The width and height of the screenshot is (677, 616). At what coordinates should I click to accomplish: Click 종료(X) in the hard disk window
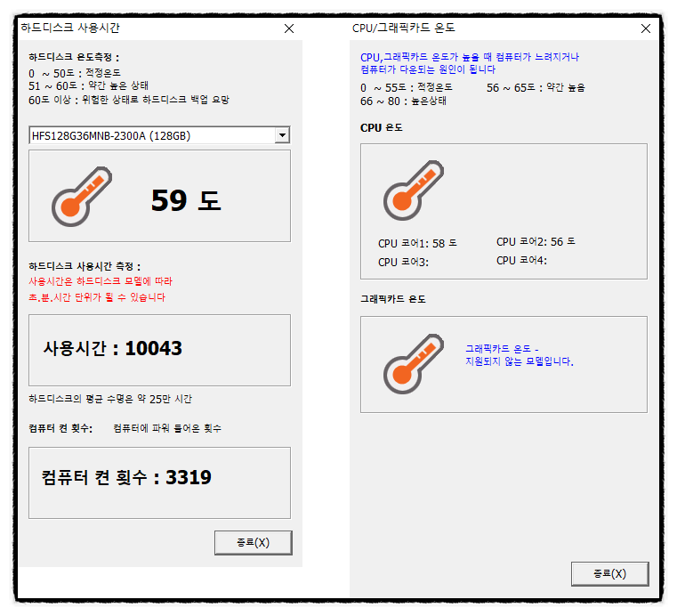pyautogui.click(x=253, y=543)
